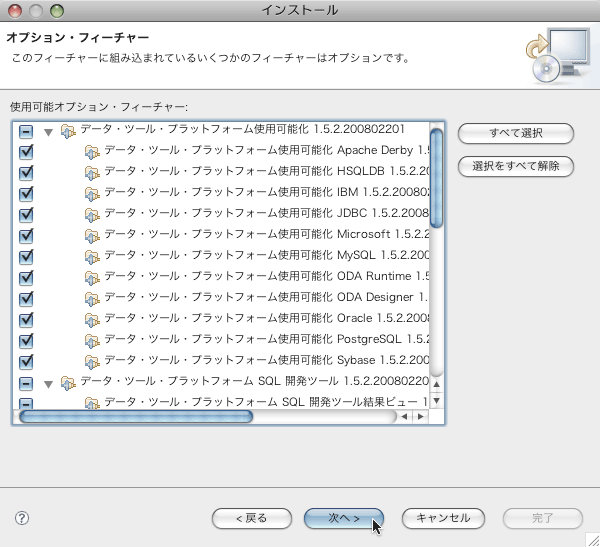
Task: Click the horizontal scrollbar left arrow
Action: (x=404, y=416)
